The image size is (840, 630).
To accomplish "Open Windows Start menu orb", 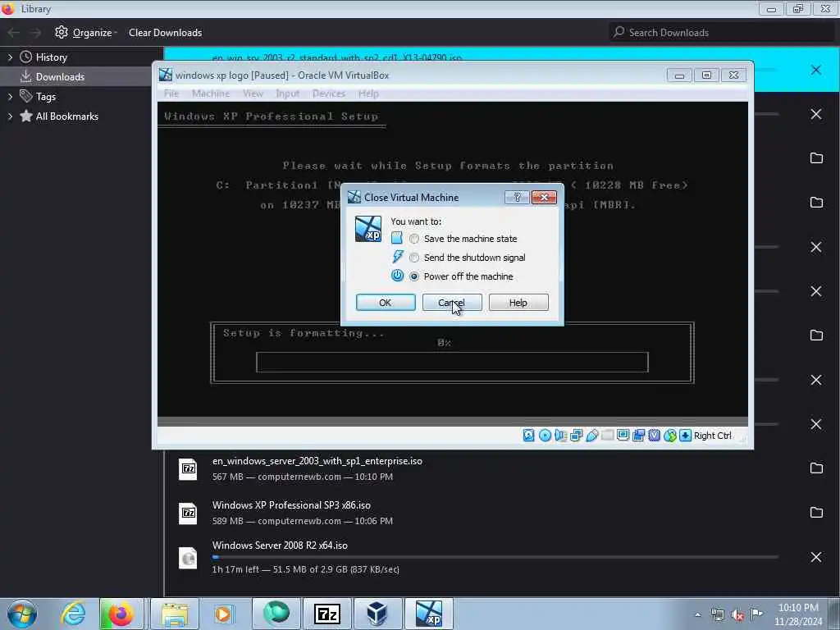I will [22, 614].
